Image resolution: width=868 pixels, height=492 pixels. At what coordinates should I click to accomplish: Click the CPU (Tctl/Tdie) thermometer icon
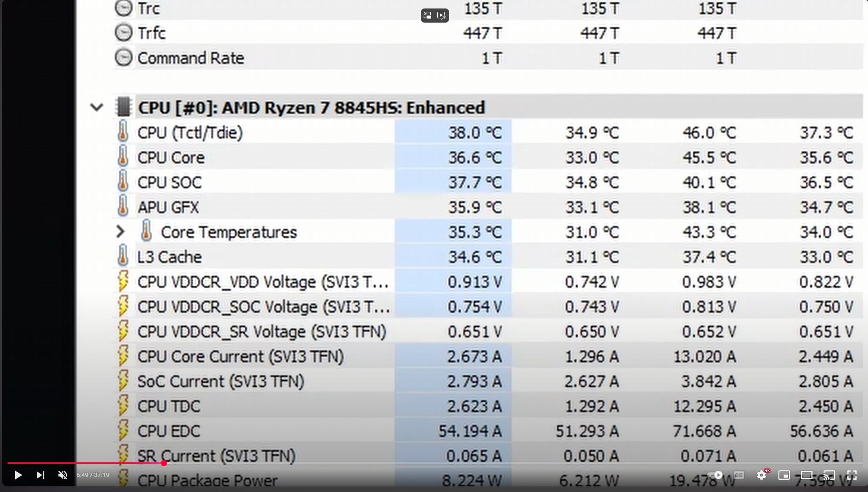pyautogui.click(x=123, y=132)
